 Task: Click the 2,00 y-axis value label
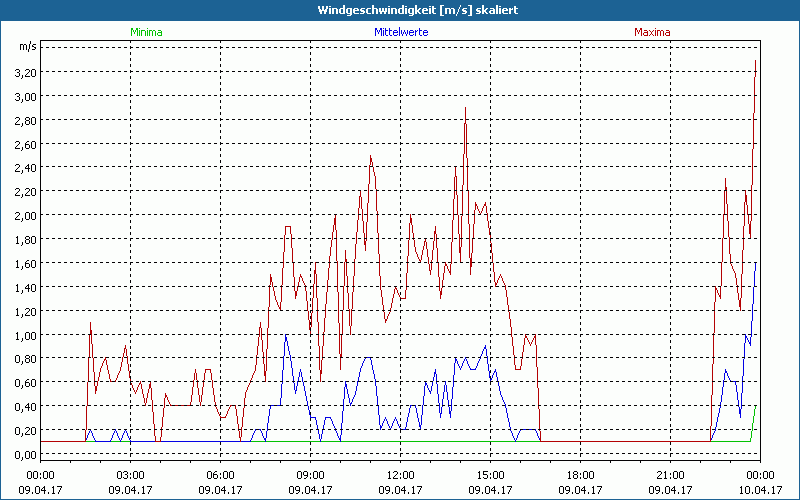[22, 215]
